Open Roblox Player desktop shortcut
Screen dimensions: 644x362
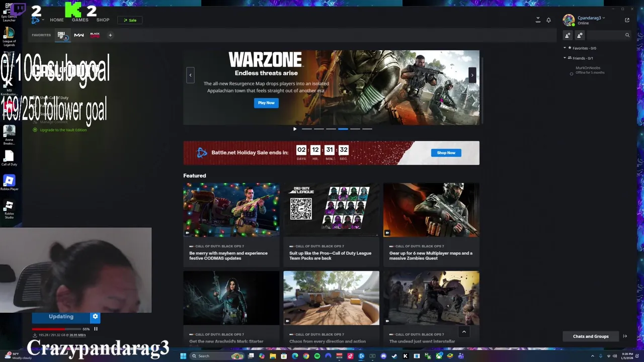(9, 183)
